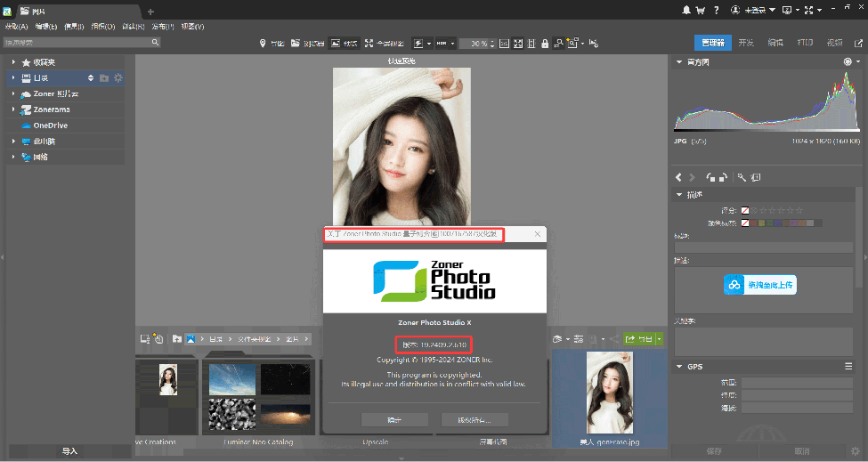Collapse the description panel
This screenshot has height=462, width=868.
point(679,195)
